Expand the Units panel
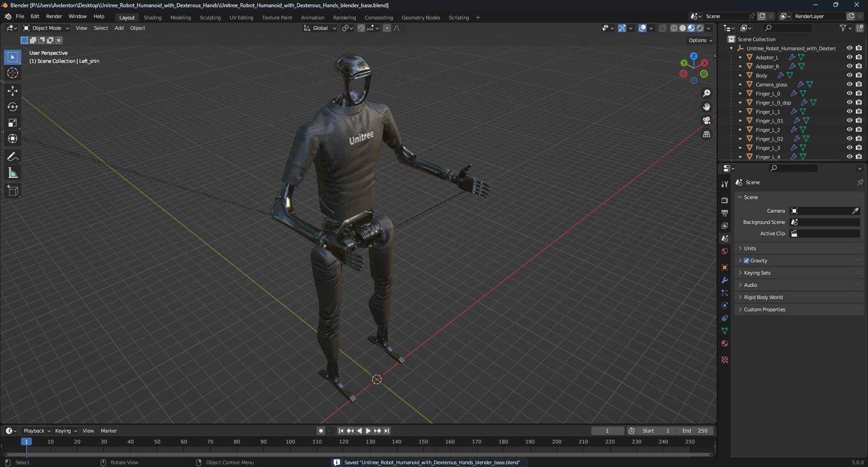 799,248
